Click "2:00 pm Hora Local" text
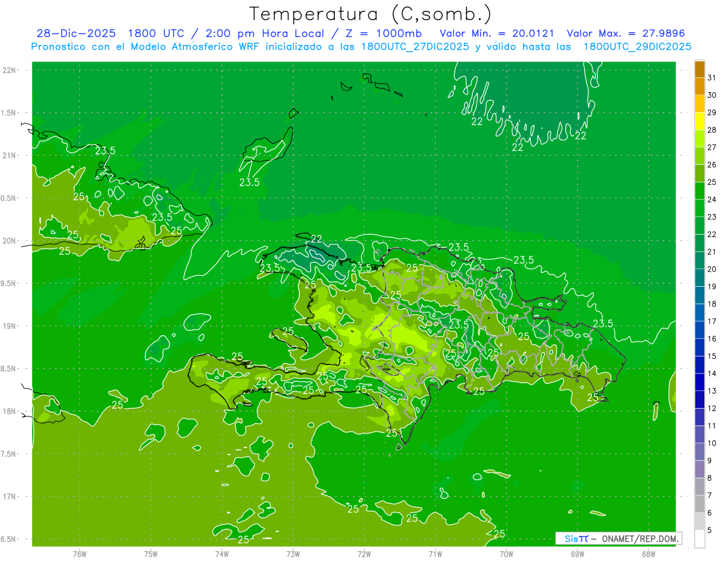 tap(262, 33)
